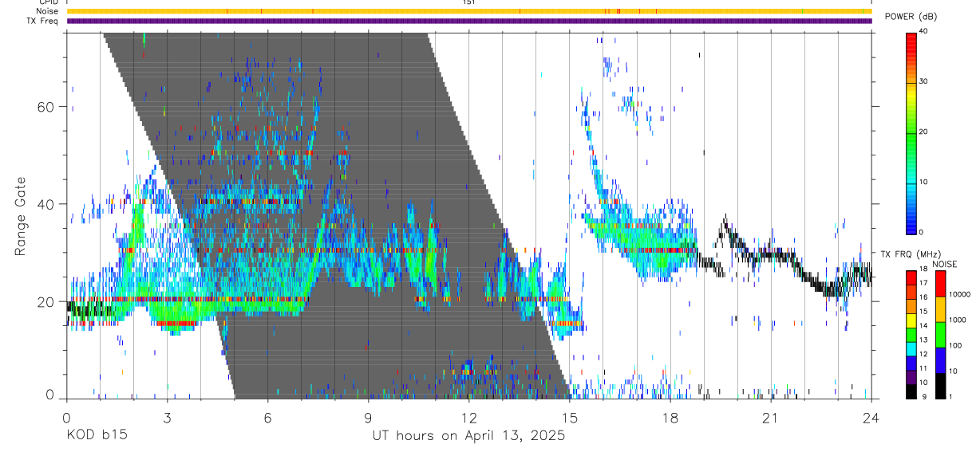Click the x-axis tick label '21'
The image size is (980, 452).
click(771, 418)
